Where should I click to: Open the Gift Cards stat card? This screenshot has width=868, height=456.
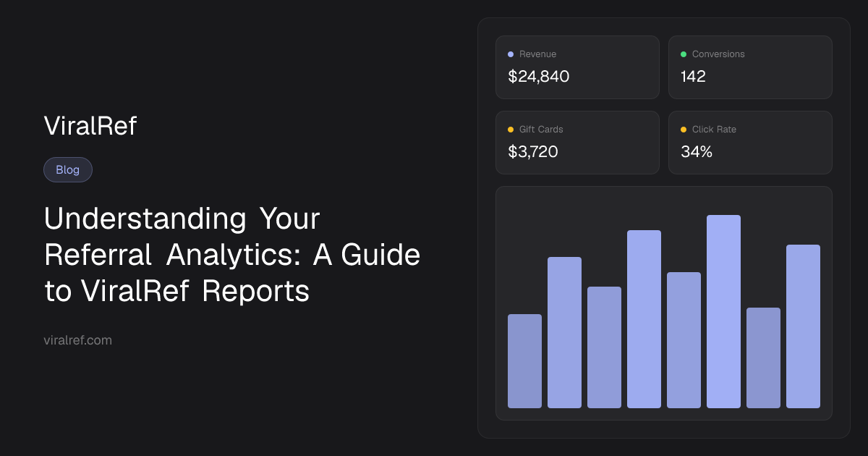(577, 143)
